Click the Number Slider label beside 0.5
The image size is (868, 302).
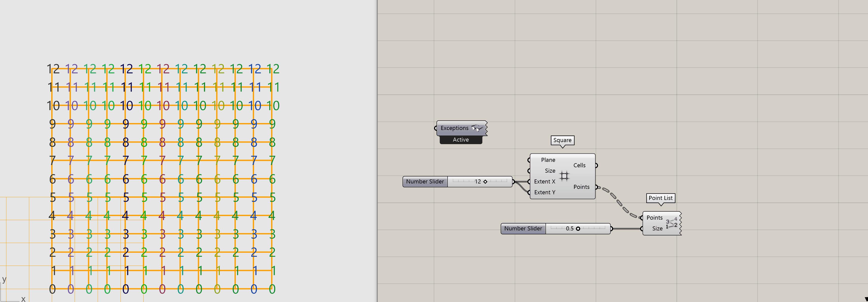point(523,229)
